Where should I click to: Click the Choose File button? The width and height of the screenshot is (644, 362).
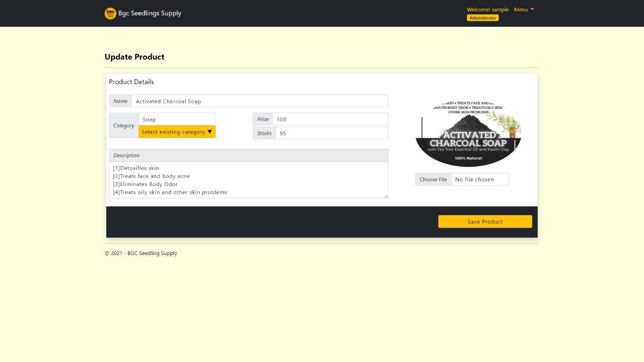[433, 179]
